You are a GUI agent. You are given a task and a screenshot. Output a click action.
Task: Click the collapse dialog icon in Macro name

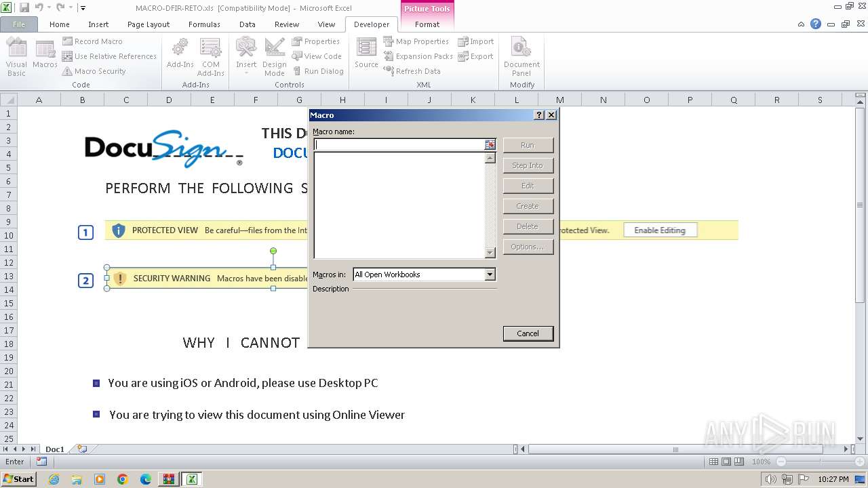pyautogui.click(x=490, y=144)
